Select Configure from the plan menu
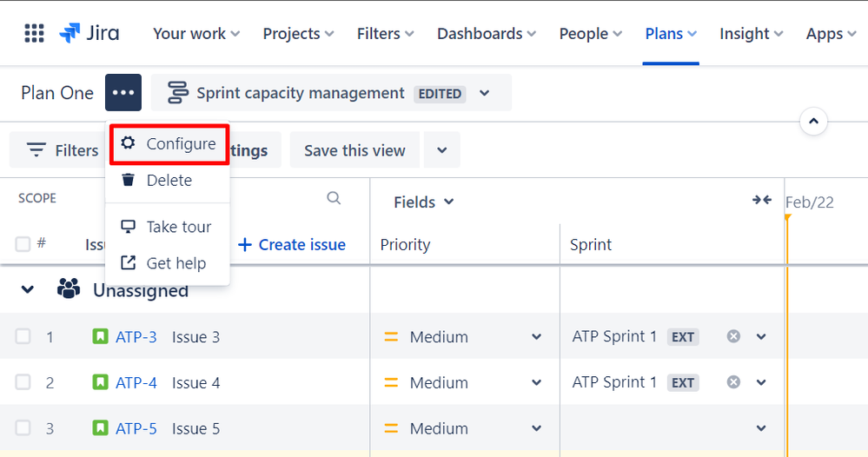The width and height of the screenshot is (868, 457). pyautogui.click(x=169, y=144)
